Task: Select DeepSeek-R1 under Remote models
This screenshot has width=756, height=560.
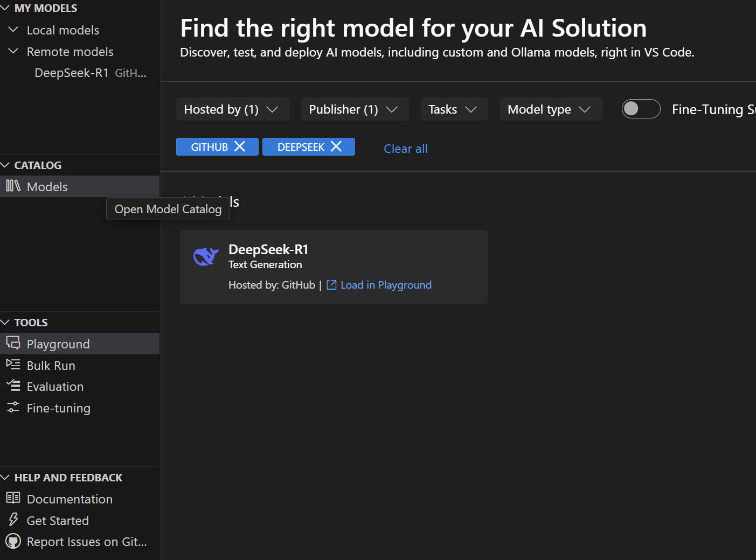Action: (80, 73)
